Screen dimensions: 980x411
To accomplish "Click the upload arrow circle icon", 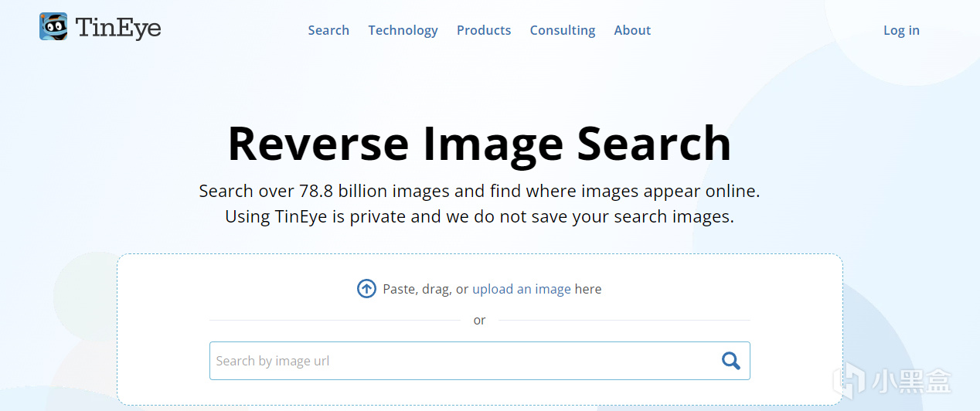I will click(x=366, y=289).
